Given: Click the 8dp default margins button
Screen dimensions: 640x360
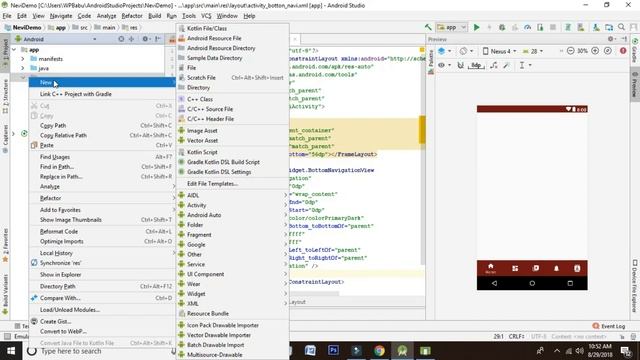Looking at the screenshot, I should pos(476,65).
